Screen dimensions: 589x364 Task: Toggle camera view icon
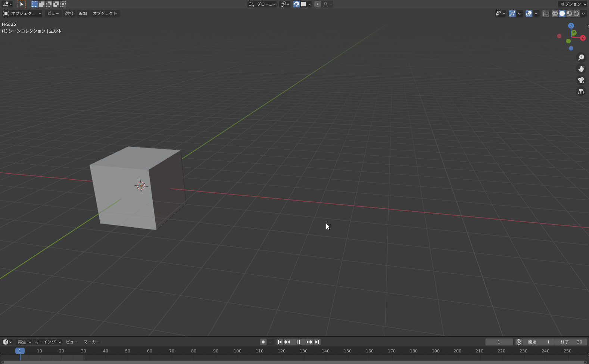click(581, 80)
